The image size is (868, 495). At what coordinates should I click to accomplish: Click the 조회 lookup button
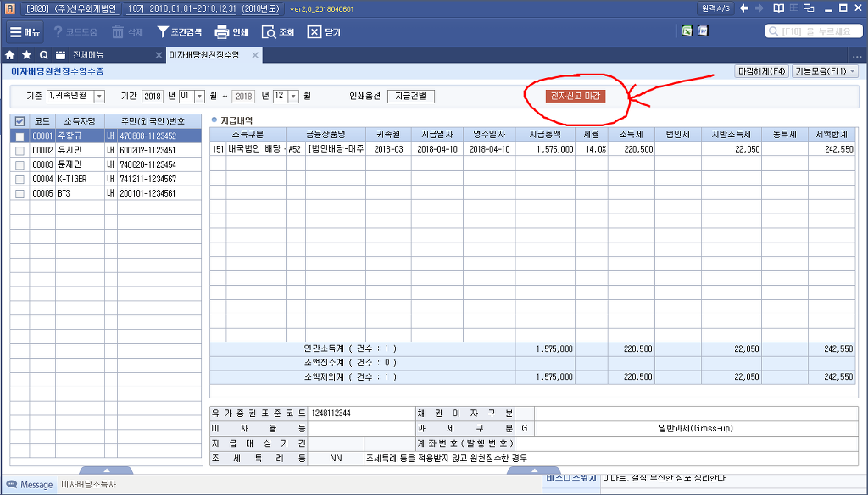click(278, 32)
